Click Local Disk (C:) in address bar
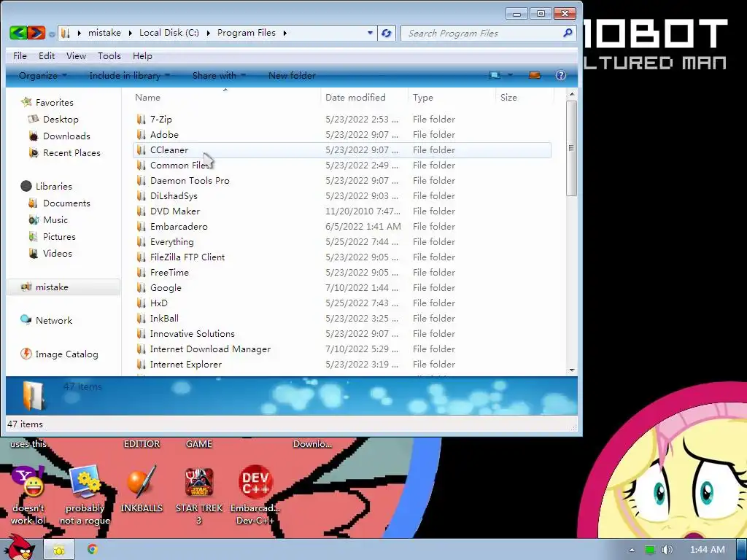This screenshot has width=747, height=560. (x=169, y=33)
